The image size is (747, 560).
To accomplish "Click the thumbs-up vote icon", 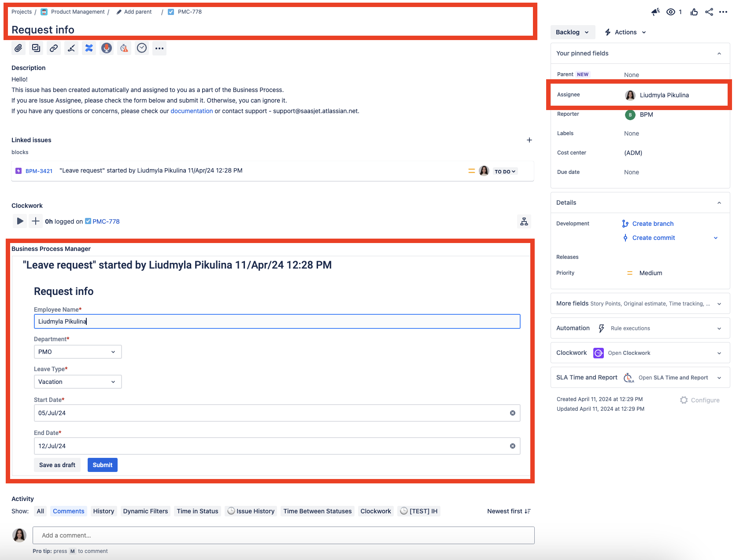I will [694, 12].
